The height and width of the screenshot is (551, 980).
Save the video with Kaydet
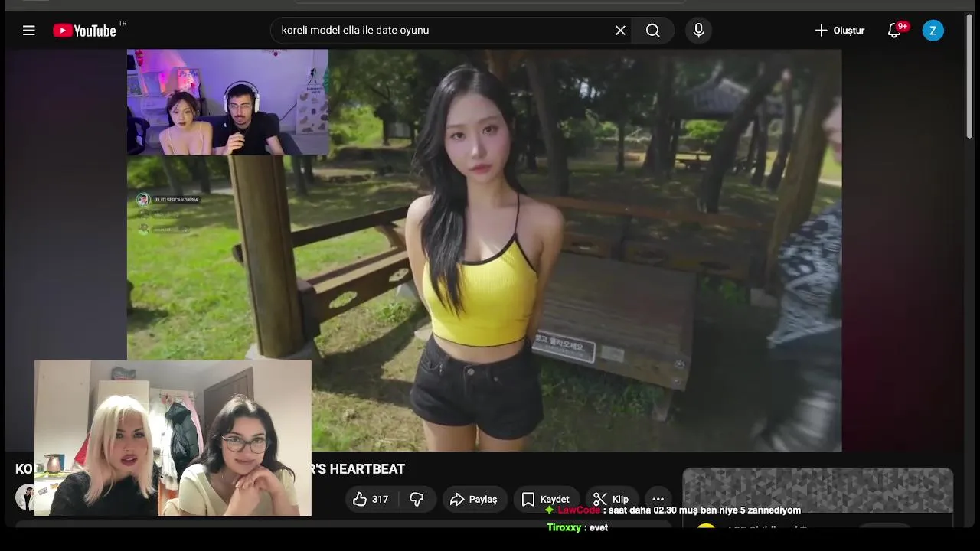click(546, 499)
